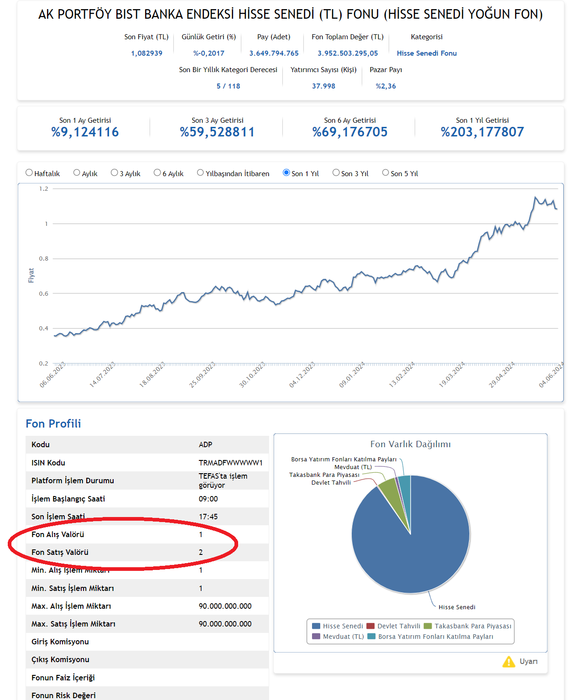Switch chart to Son 5 Yıl

pos(386,172)
